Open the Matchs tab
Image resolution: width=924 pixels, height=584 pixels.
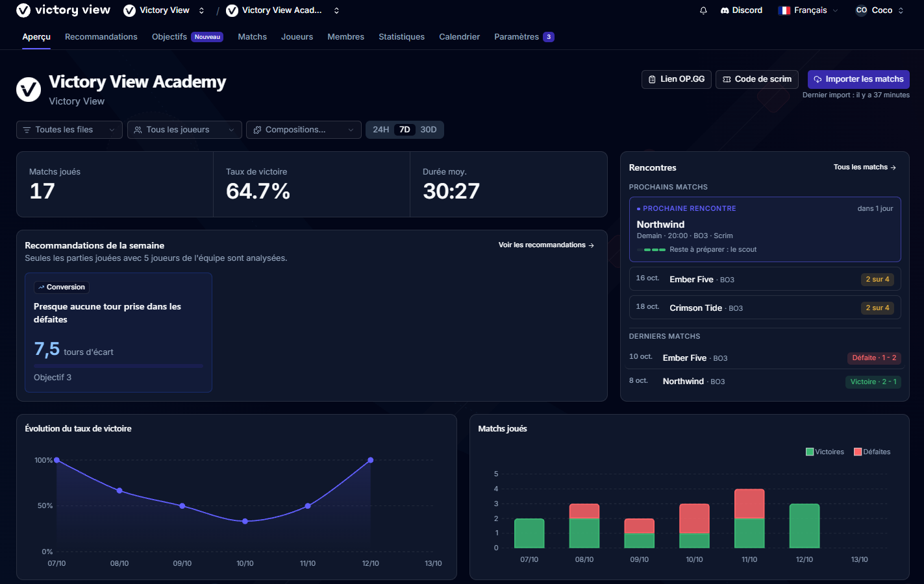(253, 37)
